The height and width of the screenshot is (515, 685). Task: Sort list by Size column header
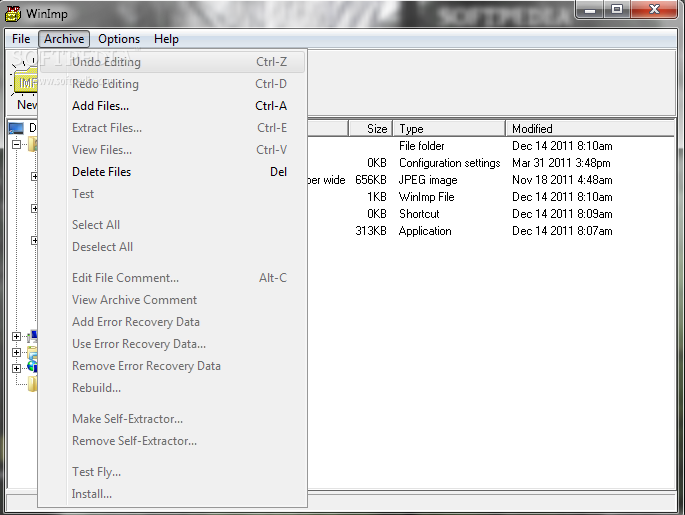[370, 129]
